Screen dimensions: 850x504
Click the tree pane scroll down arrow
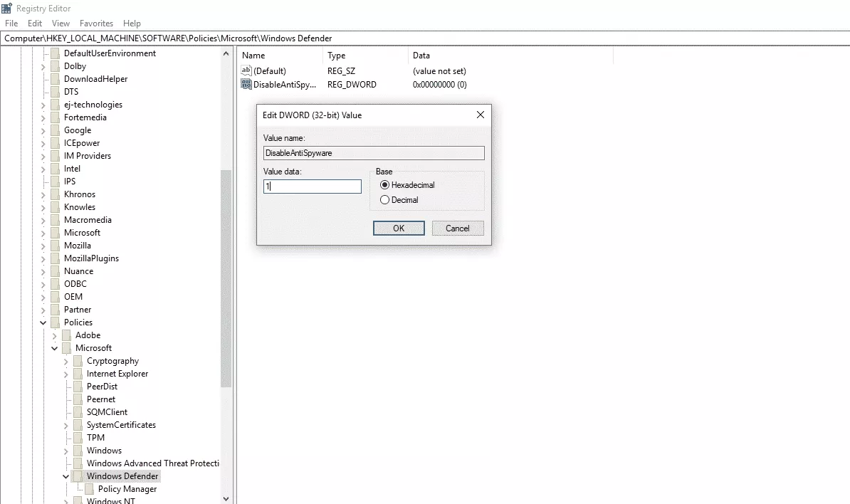pos(226,498)
